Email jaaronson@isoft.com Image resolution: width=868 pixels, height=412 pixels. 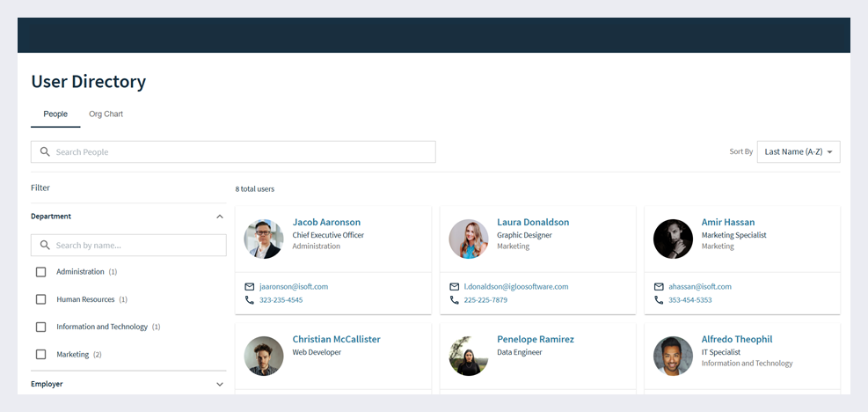[294, 287]
